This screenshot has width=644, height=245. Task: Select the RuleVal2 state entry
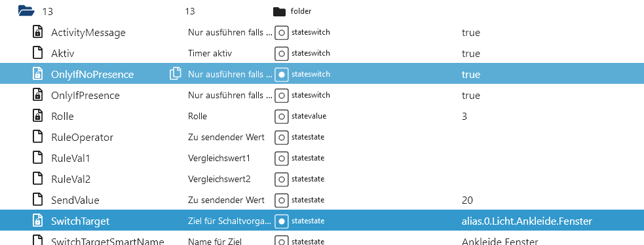click(71, 179)
